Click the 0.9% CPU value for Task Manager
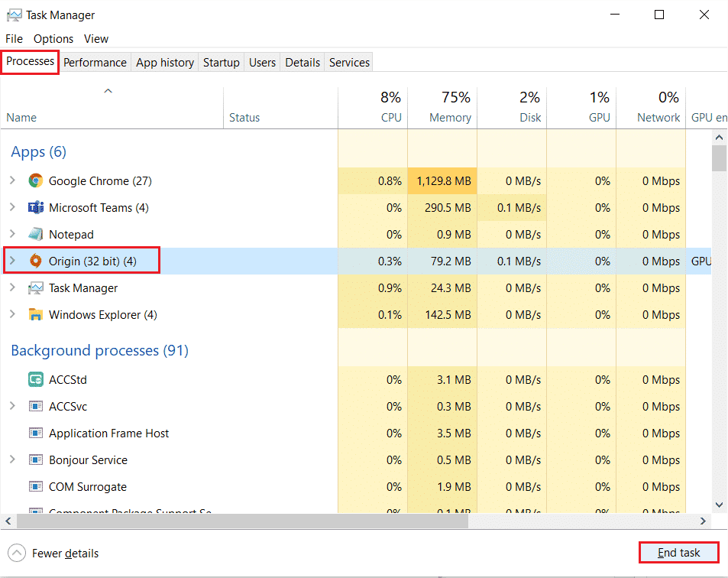This screenshot has width=728, height=578. pyautogui.click(x=390, y=288)
